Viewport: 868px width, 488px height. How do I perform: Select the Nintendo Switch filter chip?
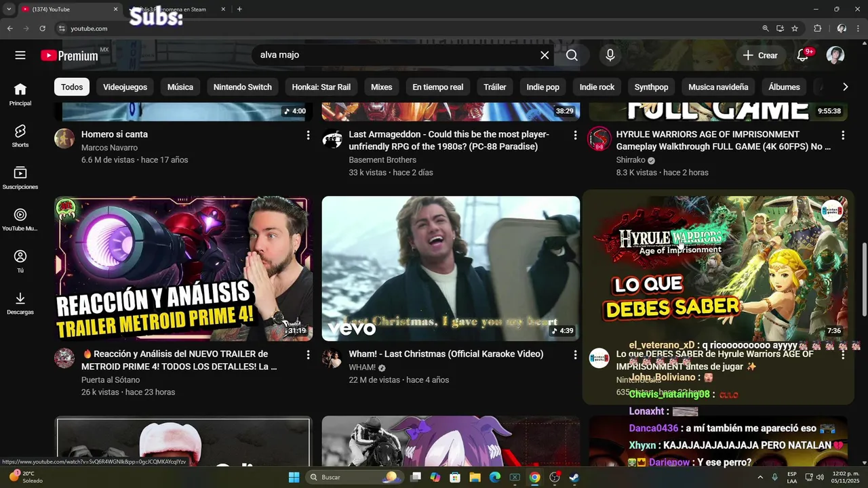point(243,87)
